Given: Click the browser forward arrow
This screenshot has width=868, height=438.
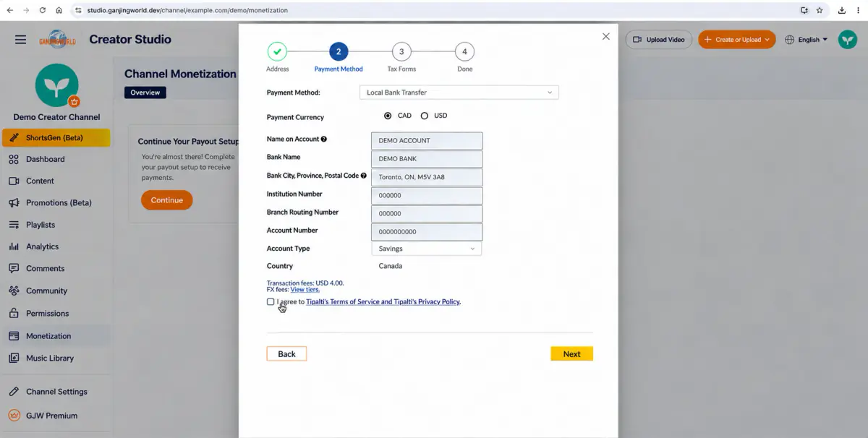Looking at the screenshot, I should coord(26,10).
